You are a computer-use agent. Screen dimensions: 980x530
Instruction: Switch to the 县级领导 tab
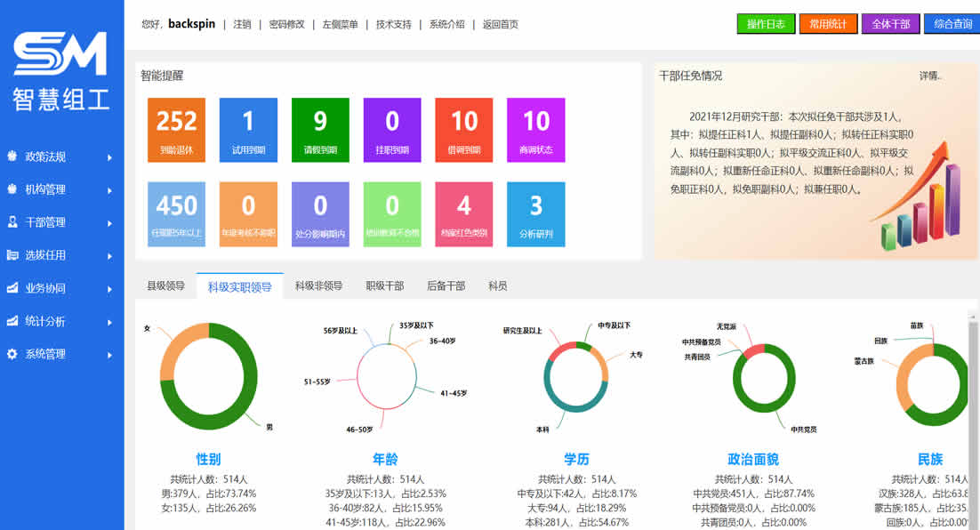(x=165, y=285)
